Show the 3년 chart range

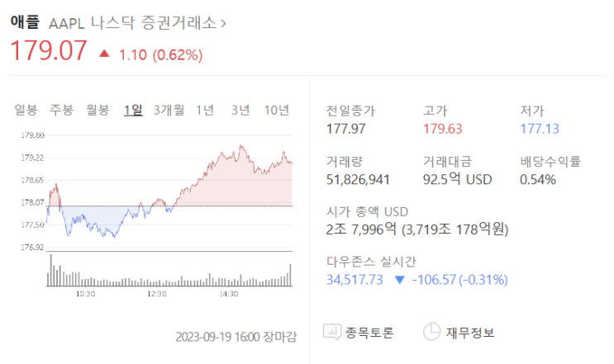point(240,110)
